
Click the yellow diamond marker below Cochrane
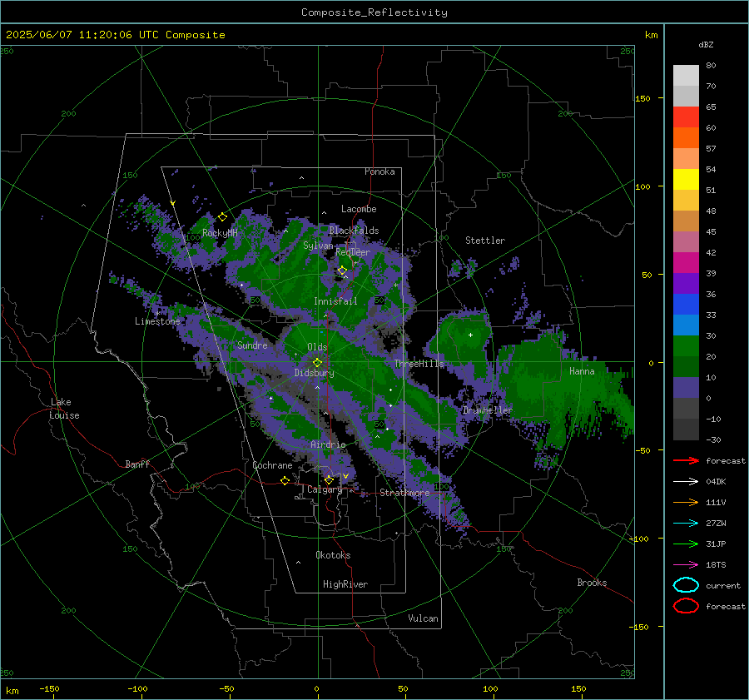click(285, 480)
